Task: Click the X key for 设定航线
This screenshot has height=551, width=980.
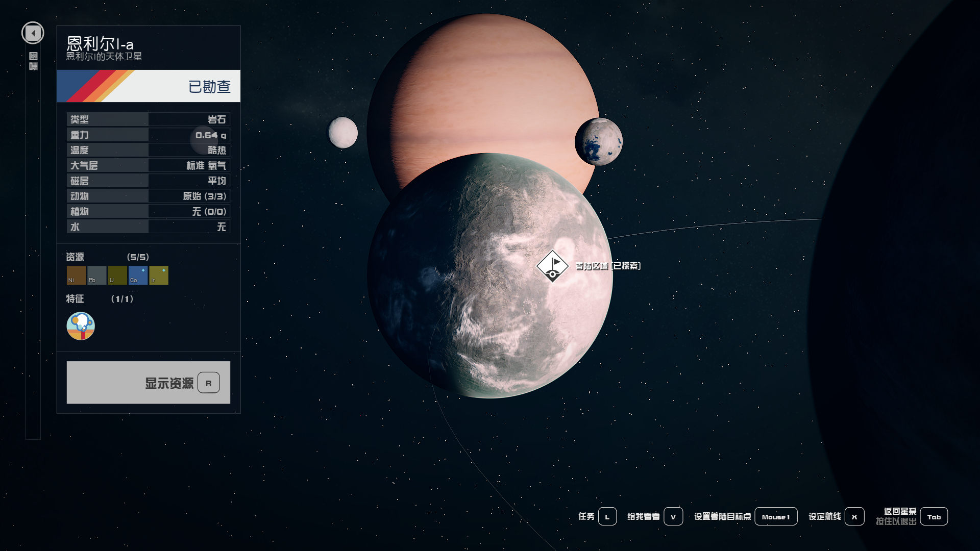Action: [854, 516]
